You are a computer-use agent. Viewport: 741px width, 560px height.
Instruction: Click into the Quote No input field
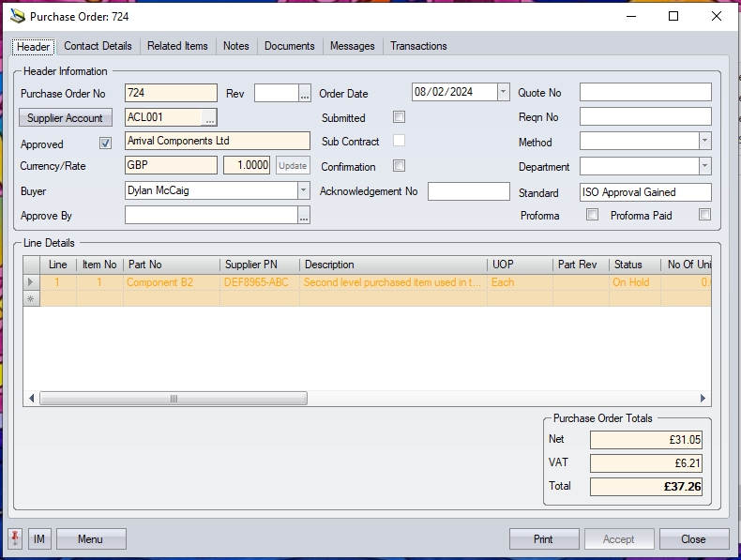click(x=644, y=92)
